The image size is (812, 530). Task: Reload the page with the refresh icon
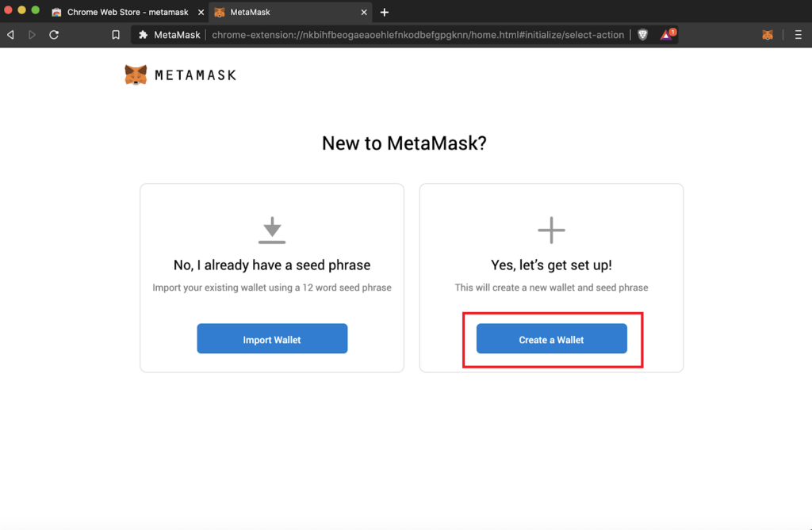(53, 35)
